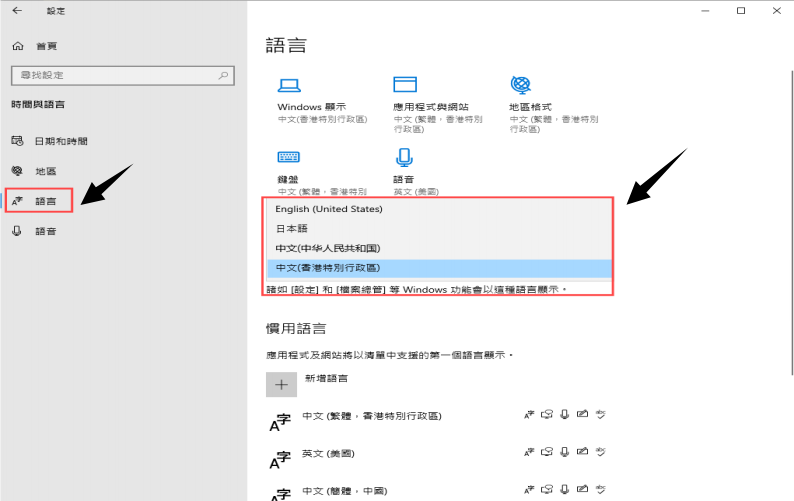The height and width of the screenshot is (501, 794).
Task: Select 英文 (美國) in preferred languages
Action: click(328, 453)
